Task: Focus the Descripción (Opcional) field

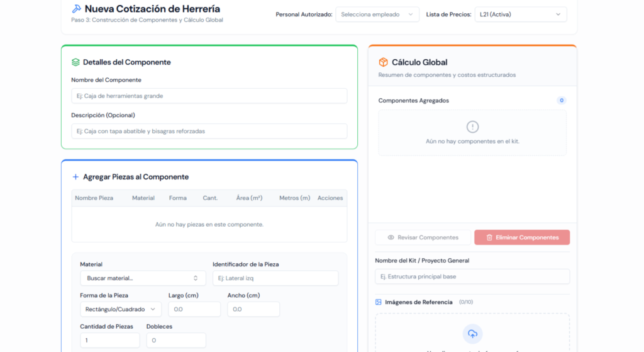Action: pyautogui.click(x=209, y=131)
